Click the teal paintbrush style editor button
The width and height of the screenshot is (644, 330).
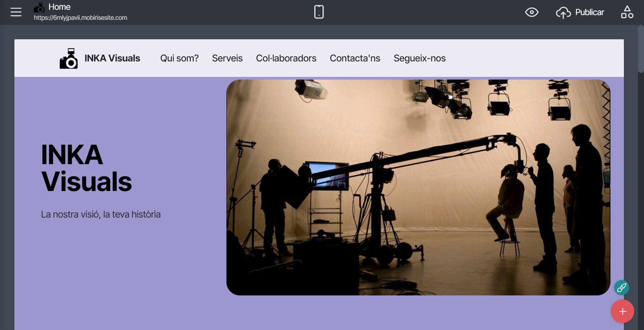coord(622,288)
